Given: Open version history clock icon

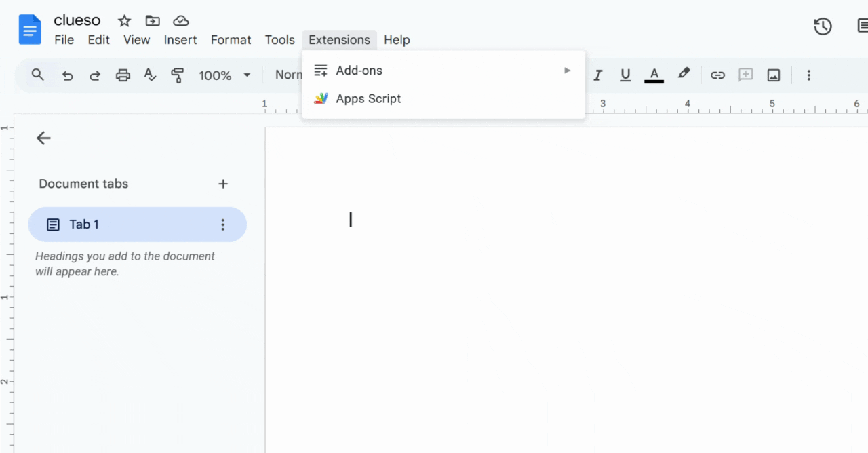Looking at the screenshot, I should click(823, 26).
